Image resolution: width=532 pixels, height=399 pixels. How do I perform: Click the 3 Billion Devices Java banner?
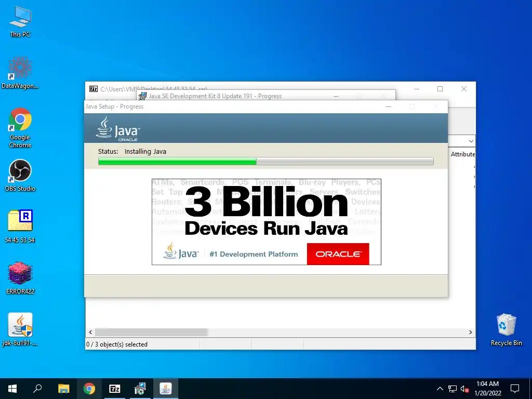click(267, 222)
